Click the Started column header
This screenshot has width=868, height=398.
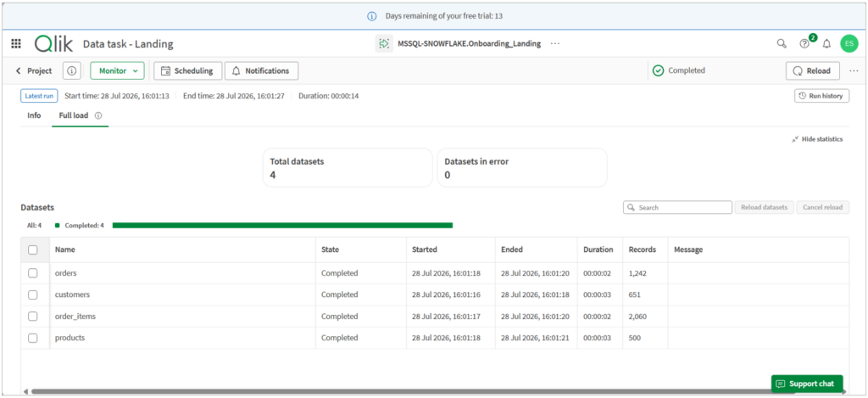(x=451, y=250)
